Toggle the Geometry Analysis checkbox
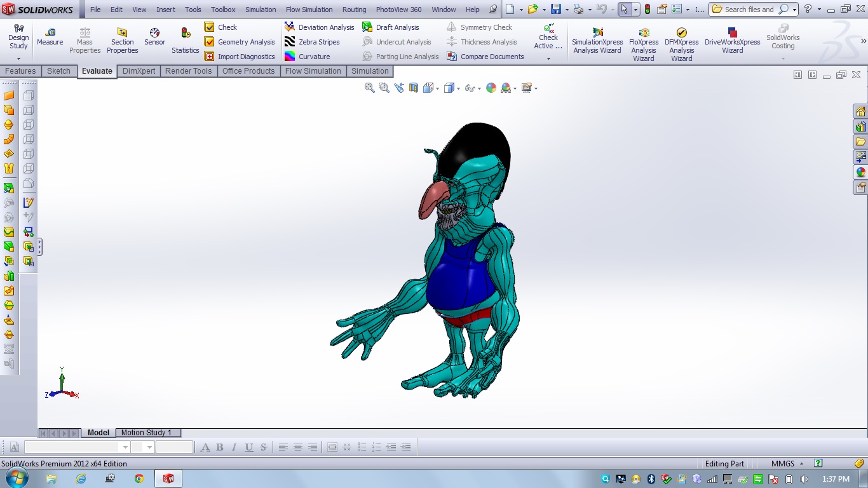The width and height of the screenshot is (868, 488). tap(209, 42)
